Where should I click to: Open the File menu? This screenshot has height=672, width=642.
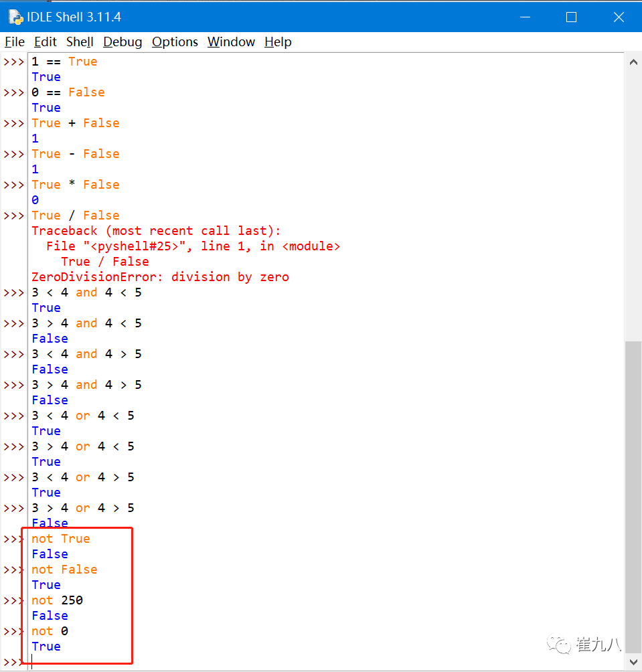[15, 42]
